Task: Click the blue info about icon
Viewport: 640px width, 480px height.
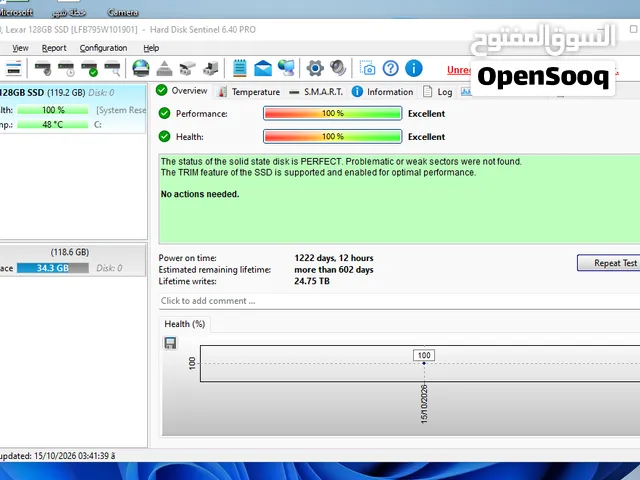Action: 413,68
